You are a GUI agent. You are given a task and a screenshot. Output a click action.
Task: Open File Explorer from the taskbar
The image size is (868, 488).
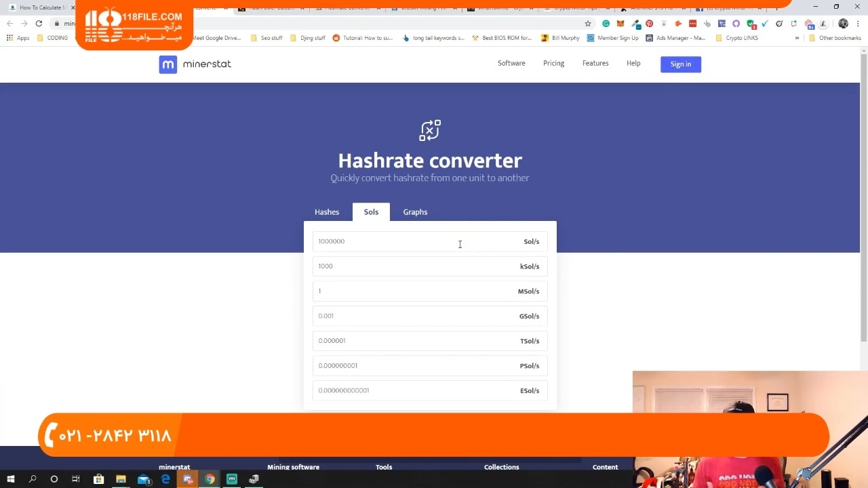coord(121,479)
